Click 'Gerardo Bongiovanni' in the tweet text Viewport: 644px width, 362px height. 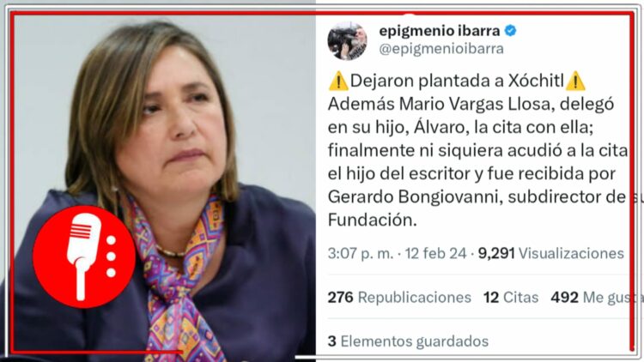pyautogui.click(x=416, y=197)
